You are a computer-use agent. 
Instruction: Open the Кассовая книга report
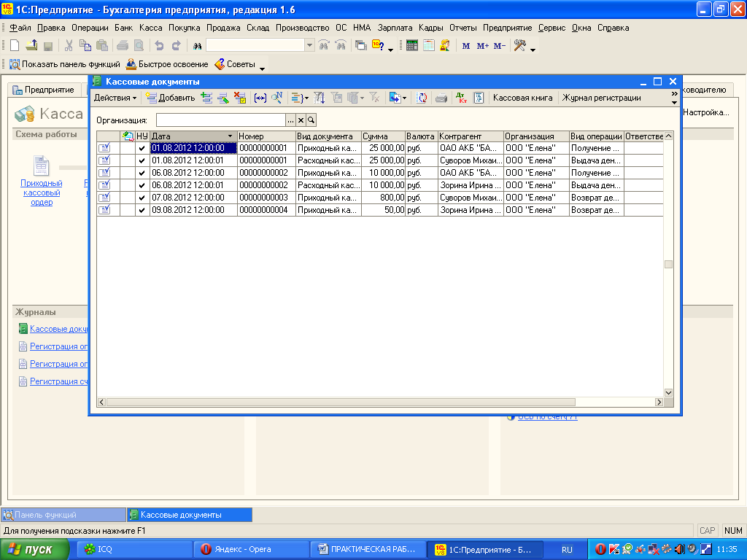coord(522,98)
